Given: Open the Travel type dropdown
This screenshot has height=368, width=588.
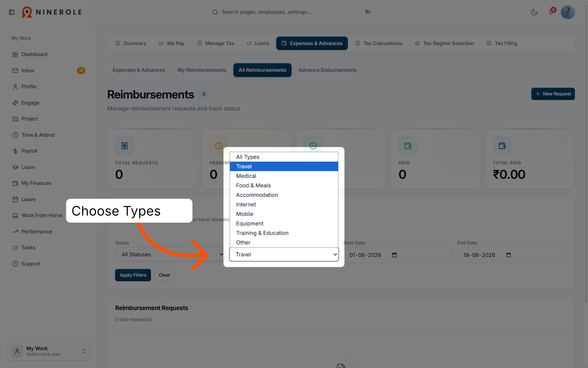Looking at the screenshot, I should [284, 255].
